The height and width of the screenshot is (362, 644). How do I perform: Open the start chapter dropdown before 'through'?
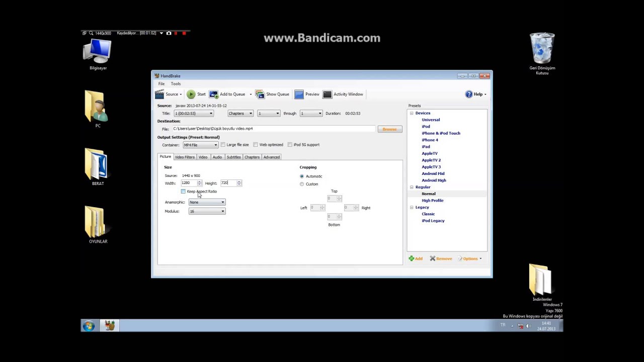(269, 114)
